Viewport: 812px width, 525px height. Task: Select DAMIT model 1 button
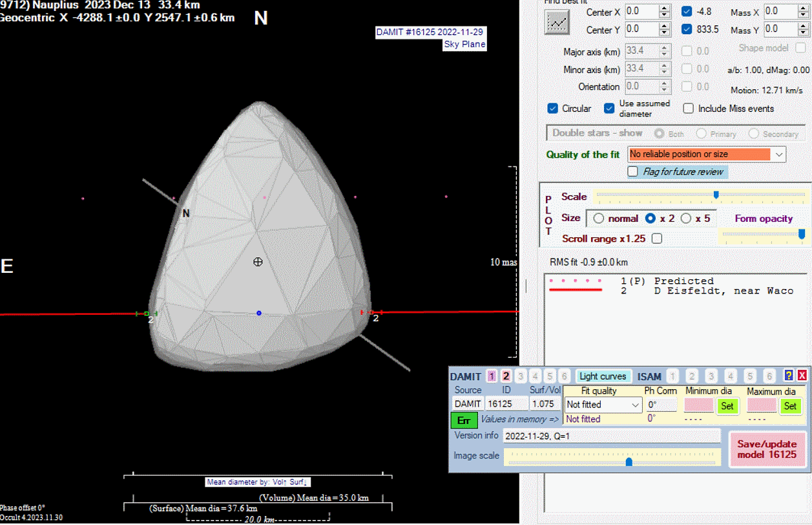pyautogui.click(x=492, y=376)
